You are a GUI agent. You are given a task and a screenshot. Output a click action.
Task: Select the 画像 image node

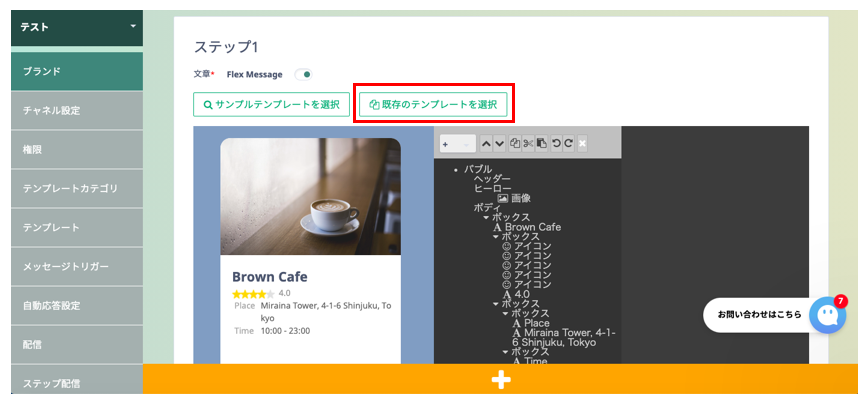tap(515, 198)
